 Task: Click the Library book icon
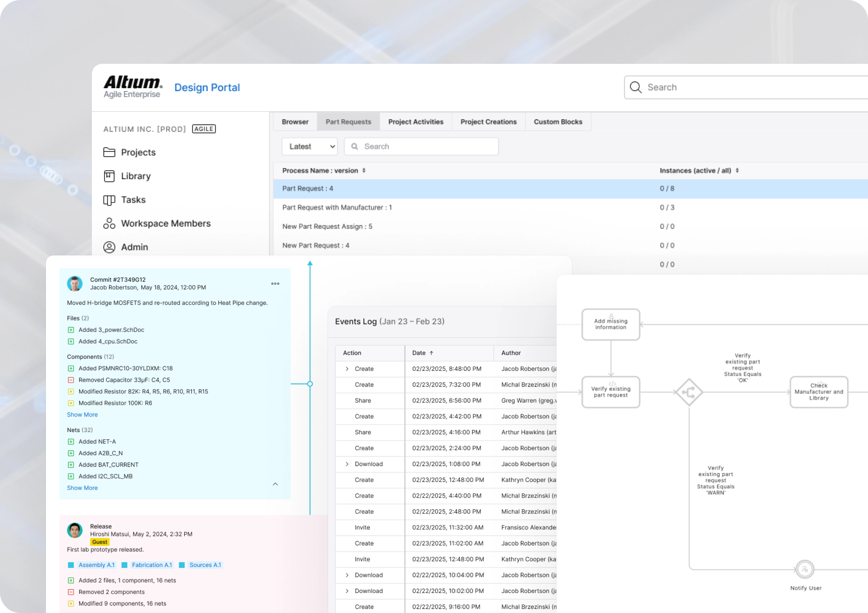pyautogui.click(x=109, y=176)
